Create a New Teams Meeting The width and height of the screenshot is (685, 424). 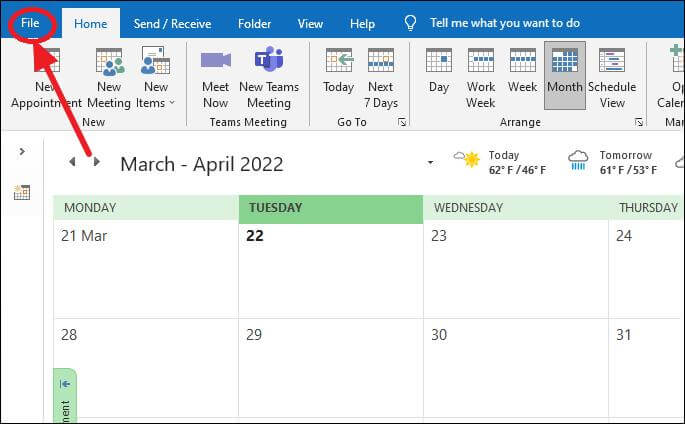269,78
